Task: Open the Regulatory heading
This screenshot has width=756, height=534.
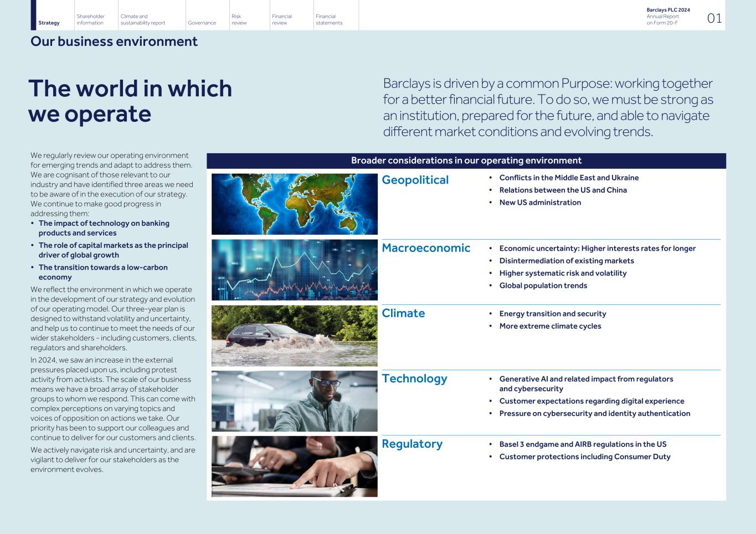Action: coord(412,444)
